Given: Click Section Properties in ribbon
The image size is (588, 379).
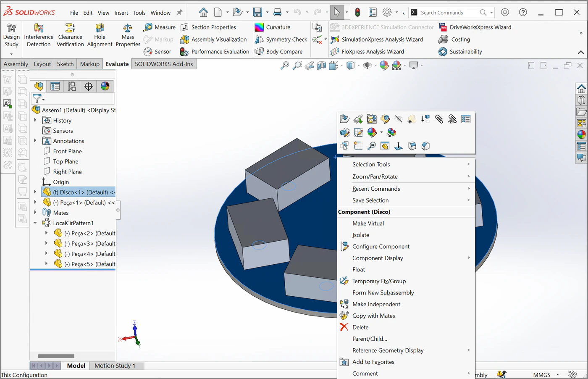Looking at the screenshot, I should pyautogui.click(x=208, y=27).
